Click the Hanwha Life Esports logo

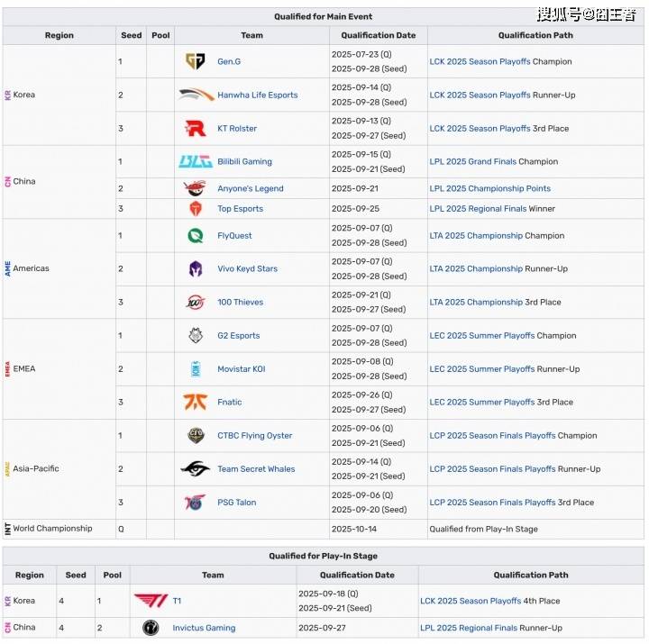coord(196,95)
